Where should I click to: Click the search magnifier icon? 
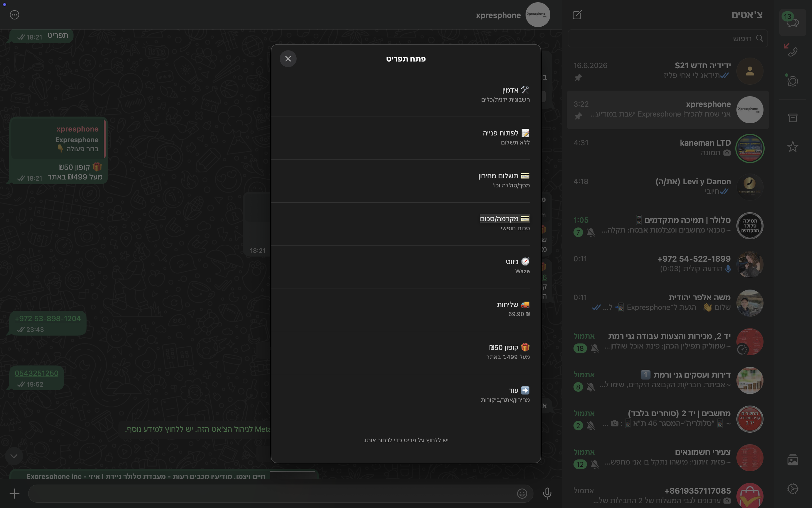point(760,39)
